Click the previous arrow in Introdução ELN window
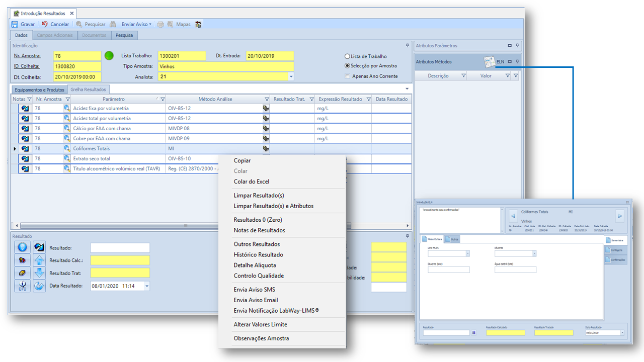 coord(513,216)
